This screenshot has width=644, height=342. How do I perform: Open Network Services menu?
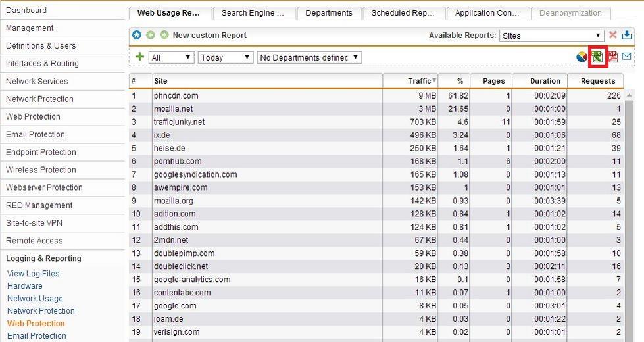(62, 81)
